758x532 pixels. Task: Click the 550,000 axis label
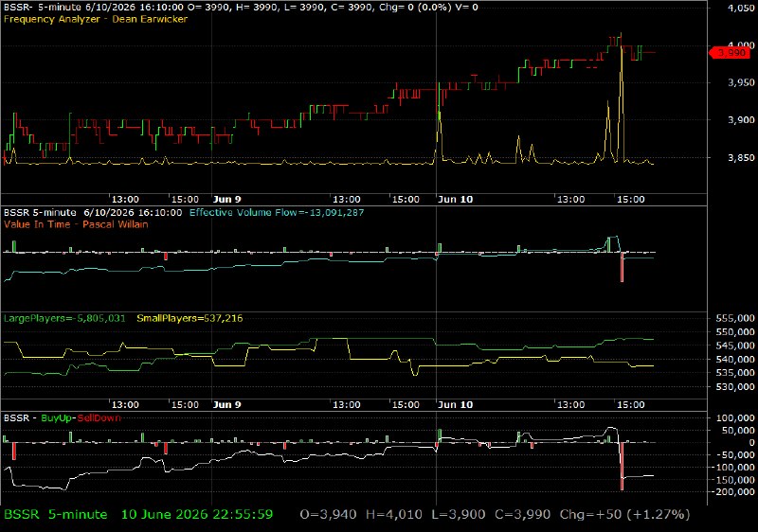(735, 332)
